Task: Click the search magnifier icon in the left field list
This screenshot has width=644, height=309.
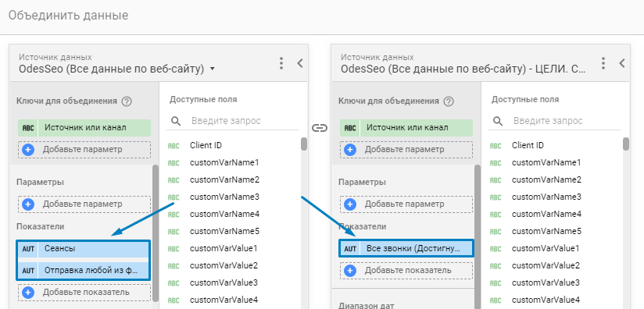Action: pos(176,121)
